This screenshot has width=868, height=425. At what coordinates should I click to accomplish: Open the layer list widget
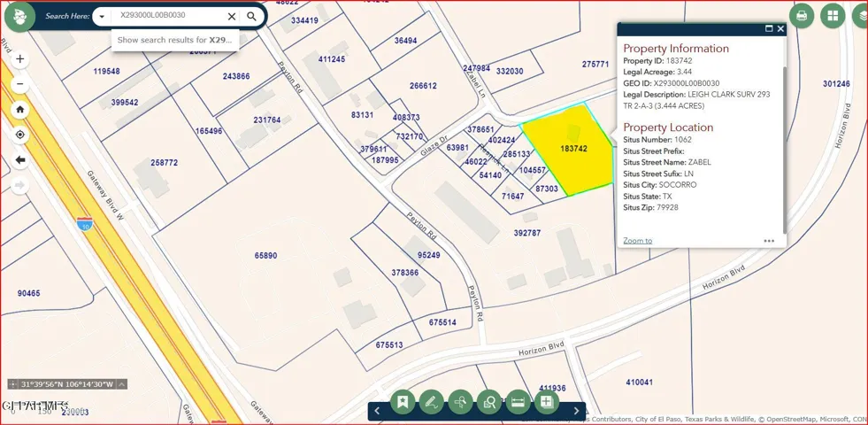pos(861,16)
